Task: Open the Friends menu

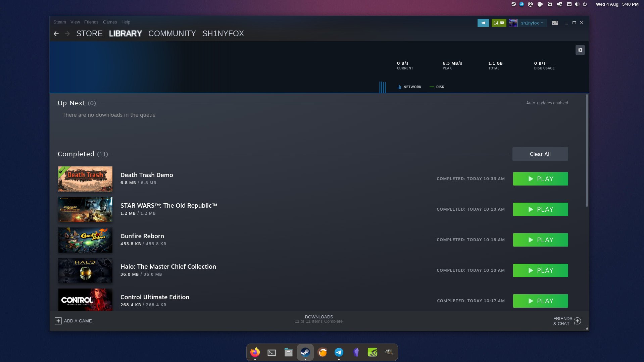Action: click(91, 22)
